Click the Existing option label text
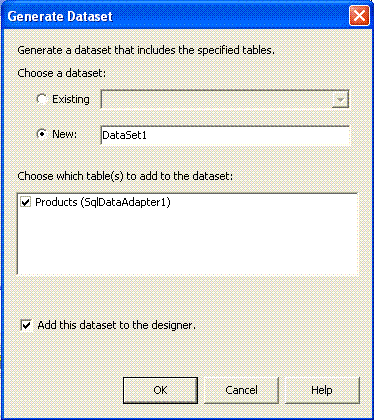 point(71,99)
